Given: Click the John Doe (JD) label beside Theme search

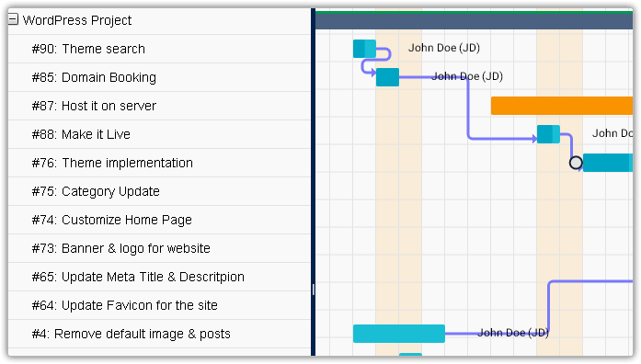Looking at the screenshot, I should coord(444,48).
